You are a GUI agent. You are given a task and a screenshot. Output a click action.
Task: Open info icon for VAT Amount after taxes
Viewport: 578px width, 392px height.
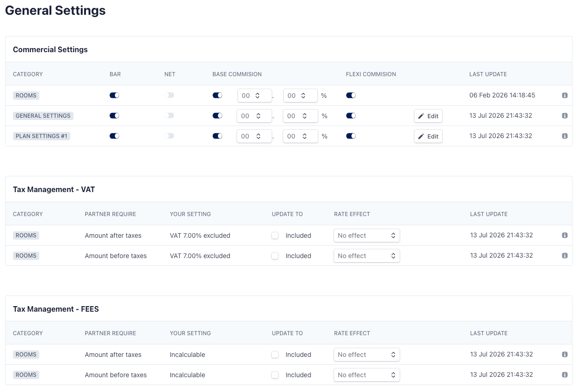(565, 235)
